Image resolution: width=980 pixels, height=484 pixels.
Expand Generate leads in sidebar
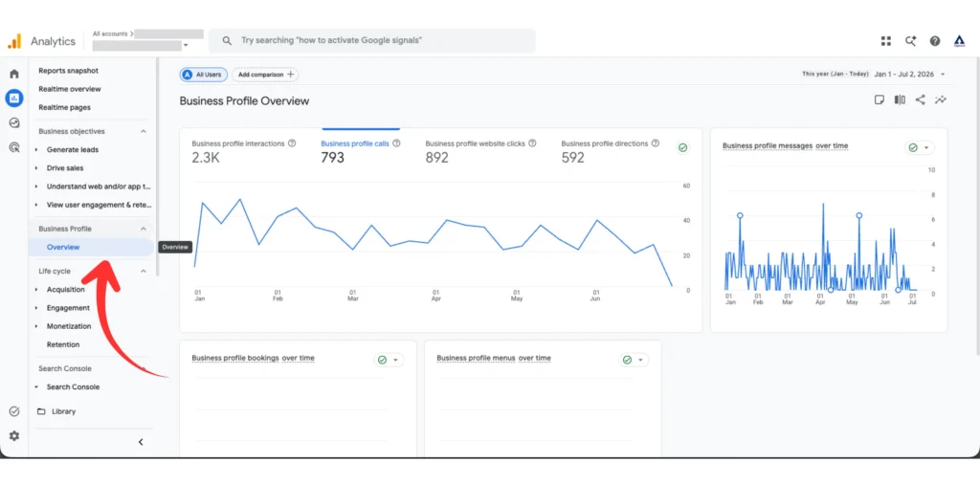pyautogui.click(x=36, y=150)
